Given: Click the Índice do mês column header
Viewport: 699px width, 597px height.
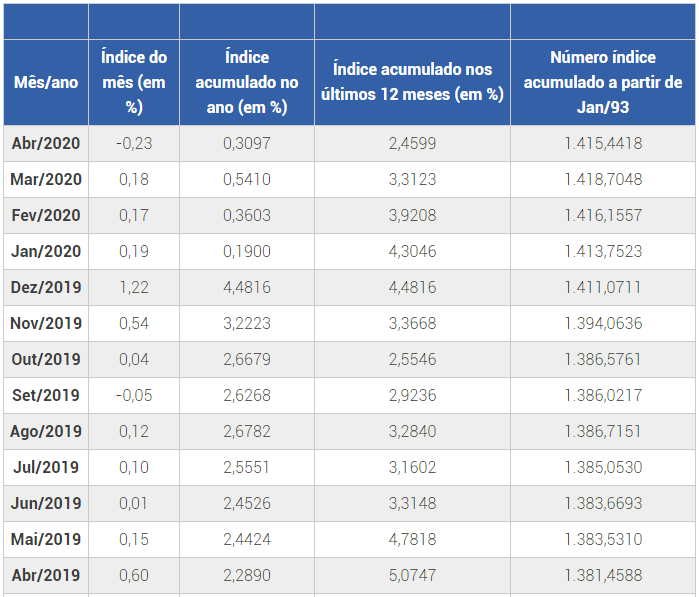Looking at the screenshot, I should [x=134, y=82].
